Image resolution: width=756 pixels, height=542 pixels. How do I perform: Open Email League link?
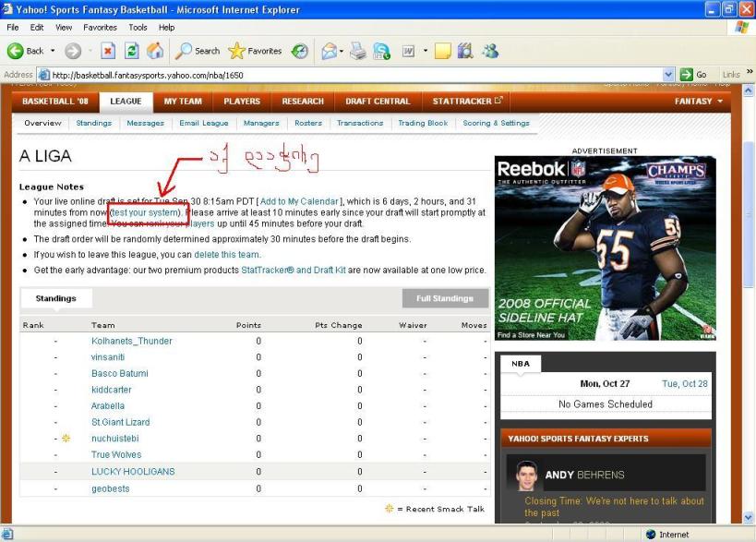(x=203, y=123)
